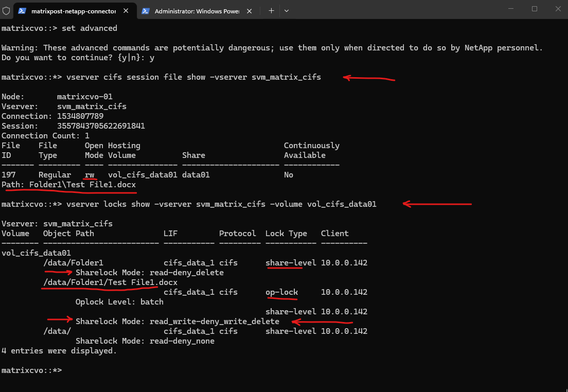Screen dimensions: 568x392
Task: Select the node name 'matrixcvo-01'
Action: [x=85, y=97]
